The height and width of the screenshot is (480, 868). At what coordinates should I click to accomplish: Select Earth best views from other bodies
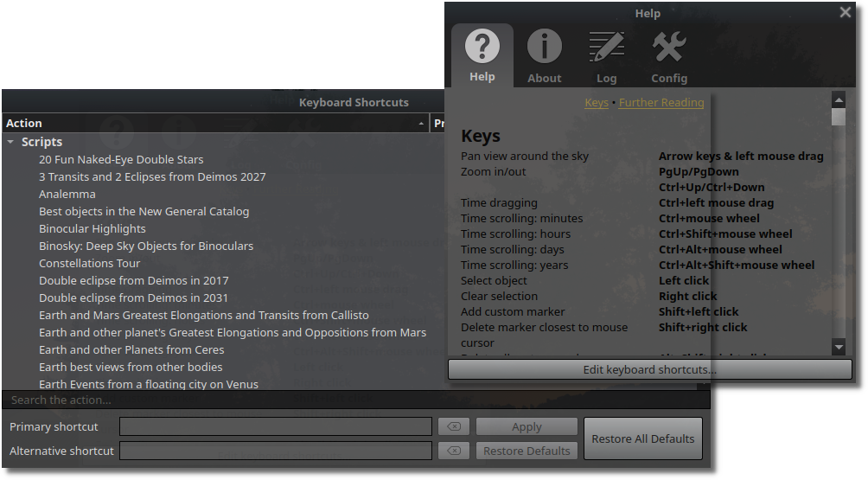(x=131, y=367)
